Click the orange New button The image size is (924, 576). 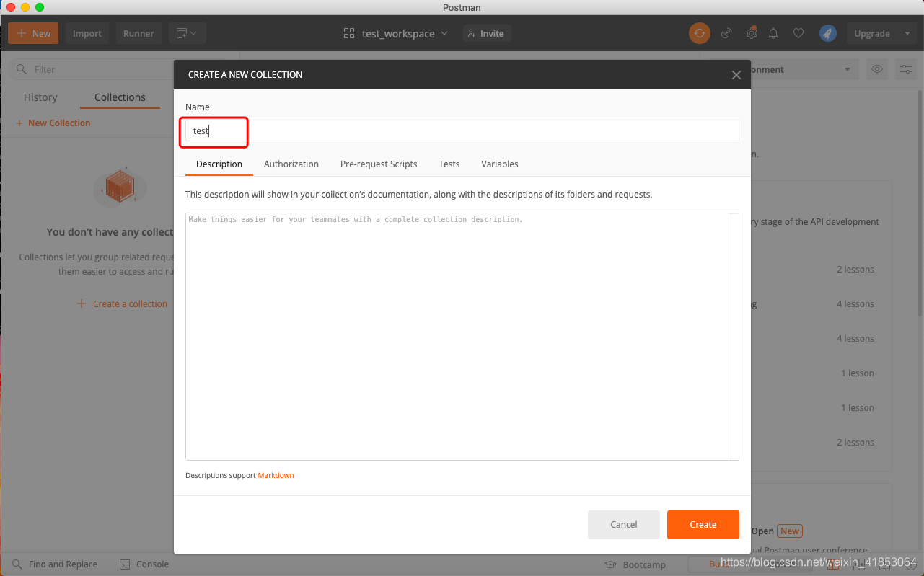click(x=33, y=33)
